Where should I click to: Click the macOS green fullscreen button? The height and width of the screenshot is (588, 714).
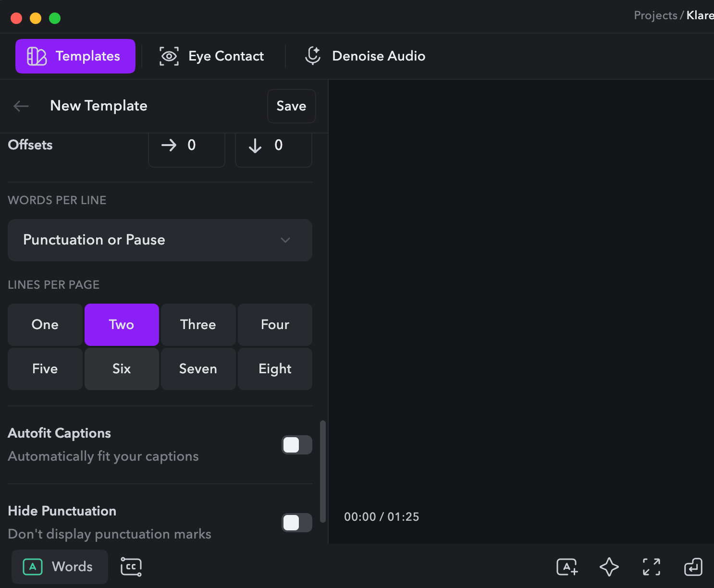tap(55, 18)
